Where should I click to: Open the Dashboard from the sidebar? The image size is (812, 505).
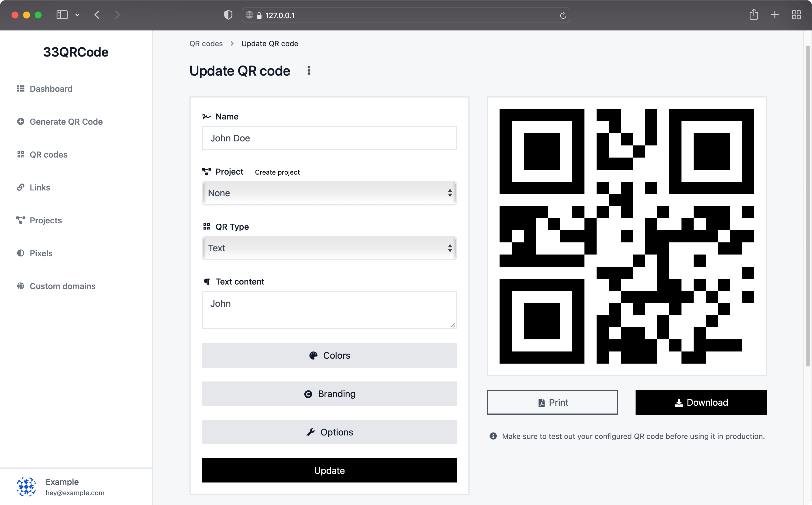(51, 89)
